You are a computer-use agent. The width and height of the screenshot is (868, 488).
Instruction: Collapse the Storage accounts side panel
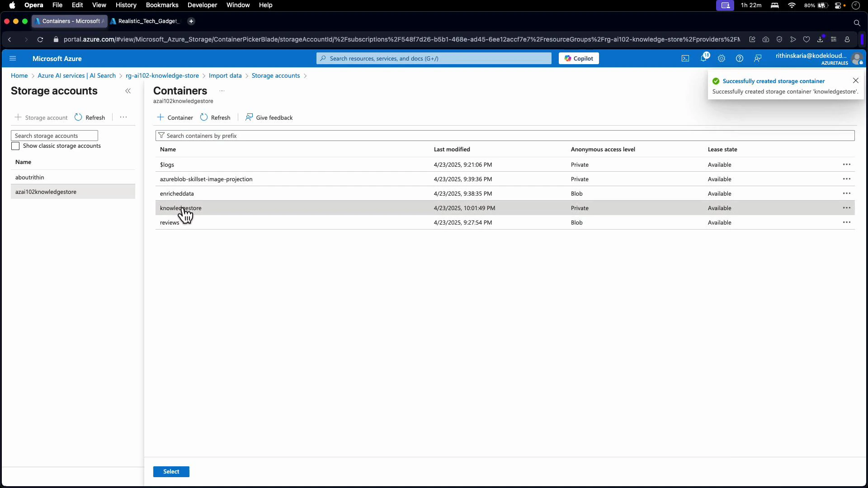[x=128, y=91]
